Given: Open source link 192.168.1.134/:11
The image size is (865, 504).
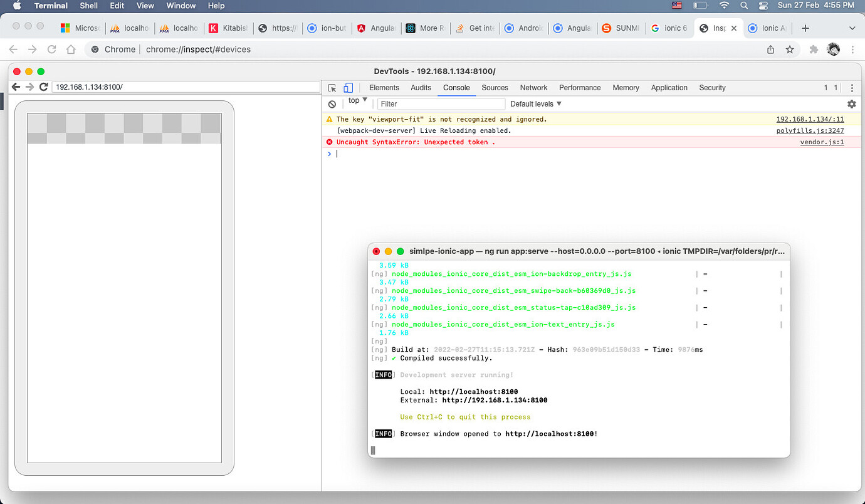Looking at the screenshot, I should tap(810, 119).
